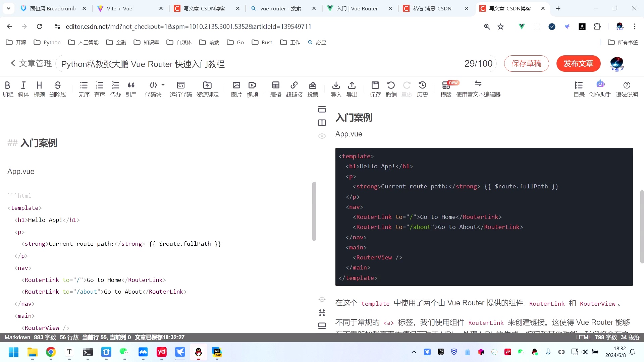Open the article edit history 历史
This screenshot has width=644, height=362.
[x=422, y=88]
